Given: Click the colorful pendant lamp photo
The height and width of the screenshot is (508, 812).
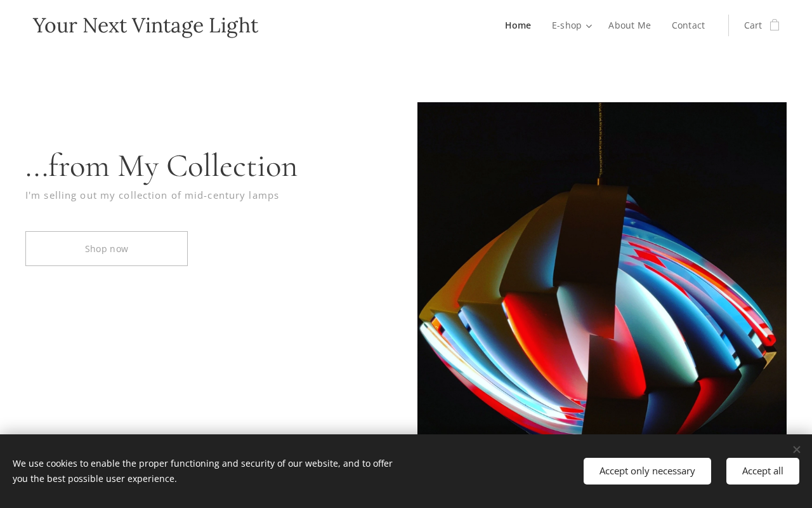Looking at the screenshot, I should (x=602, y=268).
